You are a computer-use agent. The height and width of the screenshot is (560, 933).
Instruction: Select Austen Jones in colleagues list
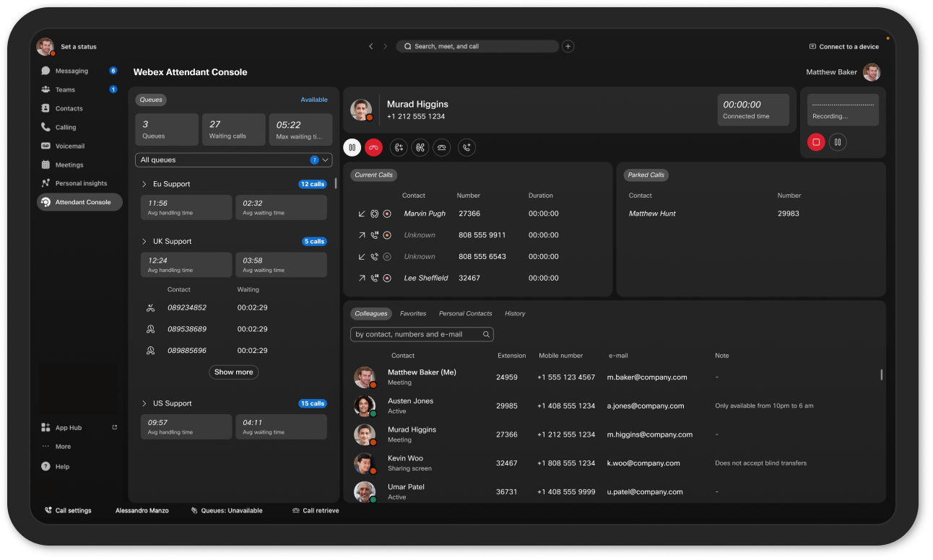click(615, 406)
